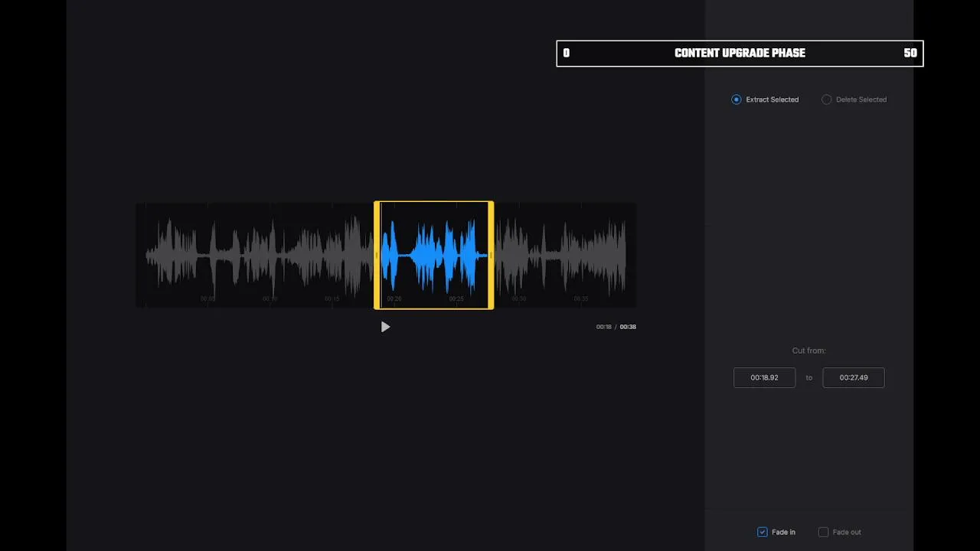Click the "Cut from:" label
Viewport: 980px width, 551px height.
click(x=808, y=350)
